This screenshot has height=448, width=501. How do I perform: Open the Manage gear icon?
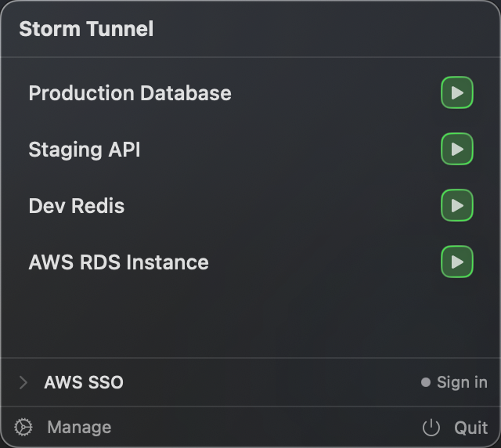[23, 427]
